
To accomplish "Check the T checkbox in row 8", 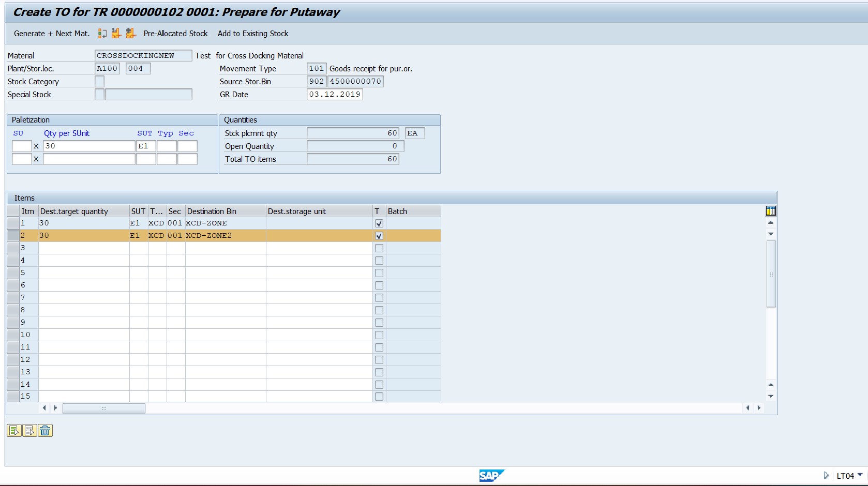I will [379, 310].
